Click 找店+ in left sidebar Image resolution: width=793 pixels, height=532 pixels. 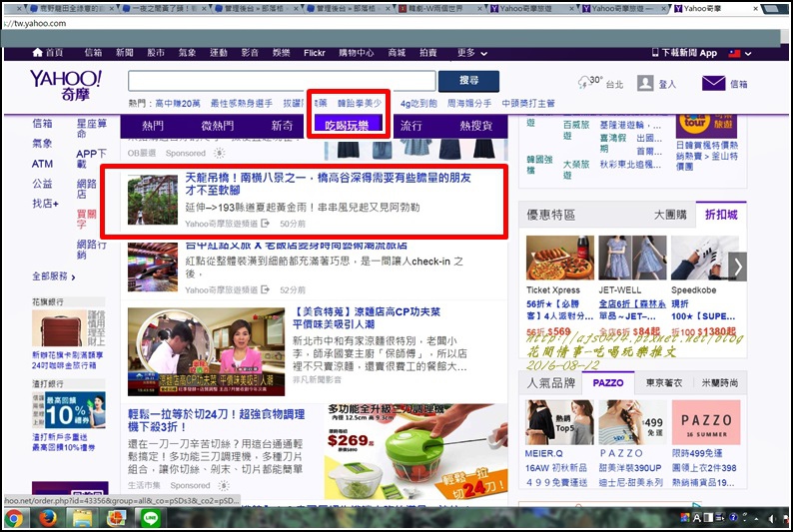coord(46,203)
